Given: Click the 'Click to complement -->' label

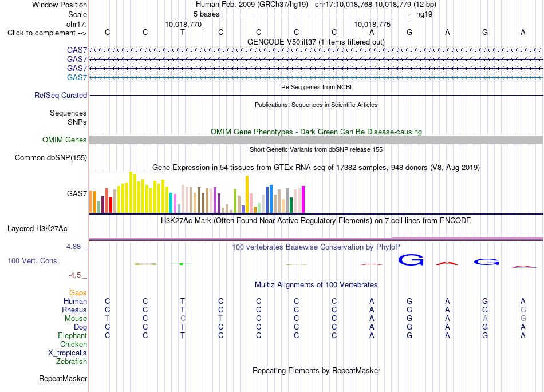Looking at the screenshot, I should 47,33.
